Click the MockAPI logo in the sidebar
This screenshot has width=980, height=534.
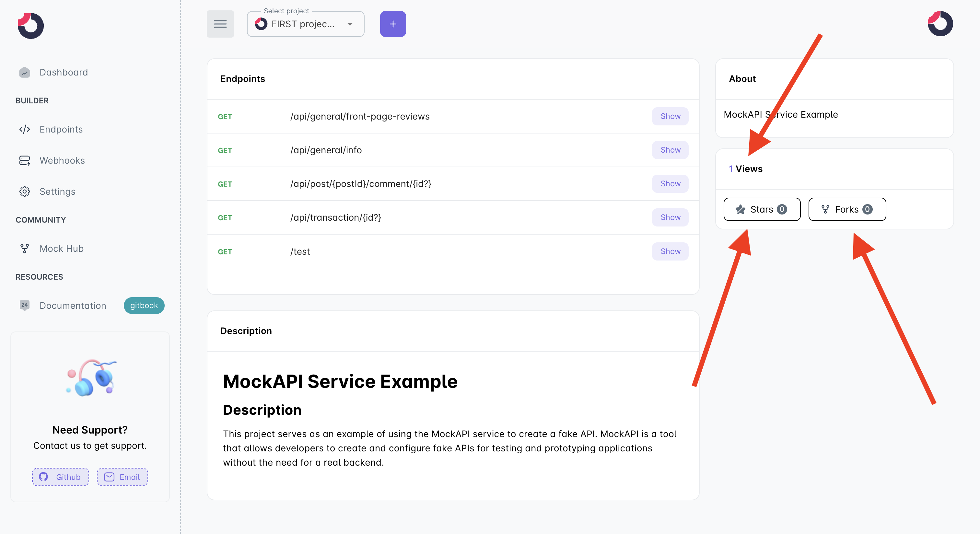30,26
